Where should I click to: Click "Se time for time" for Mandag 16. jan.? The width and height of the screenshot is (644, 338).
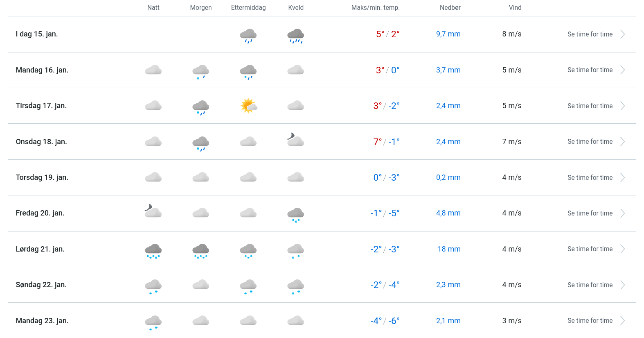click(590, 70)
